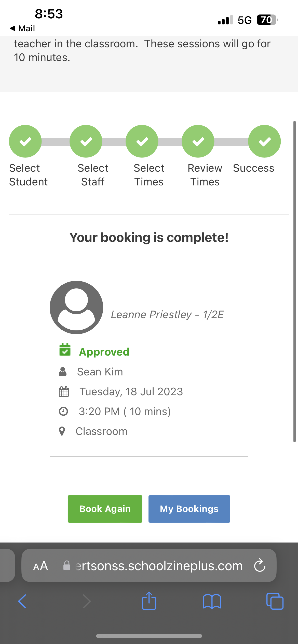This screenshot has width=298, height=644.
Task: Open the My Bookings button
Action: [x=189, y=509]
